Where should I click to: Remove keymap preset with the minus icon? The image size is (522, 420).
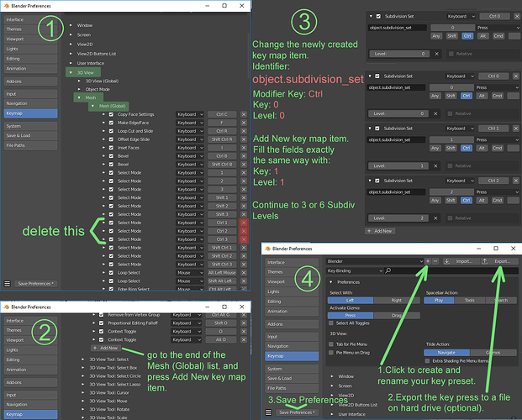pos(435,261)
